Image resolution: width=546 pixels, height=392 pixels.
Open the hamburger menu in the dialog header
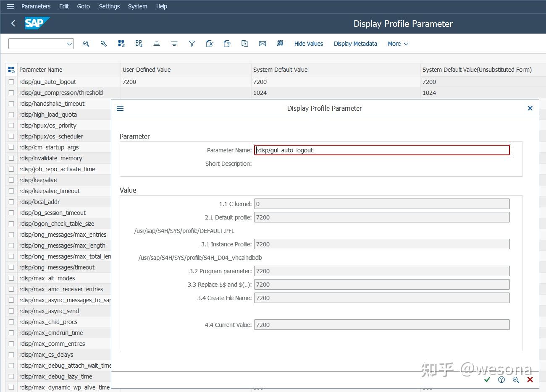120,108
